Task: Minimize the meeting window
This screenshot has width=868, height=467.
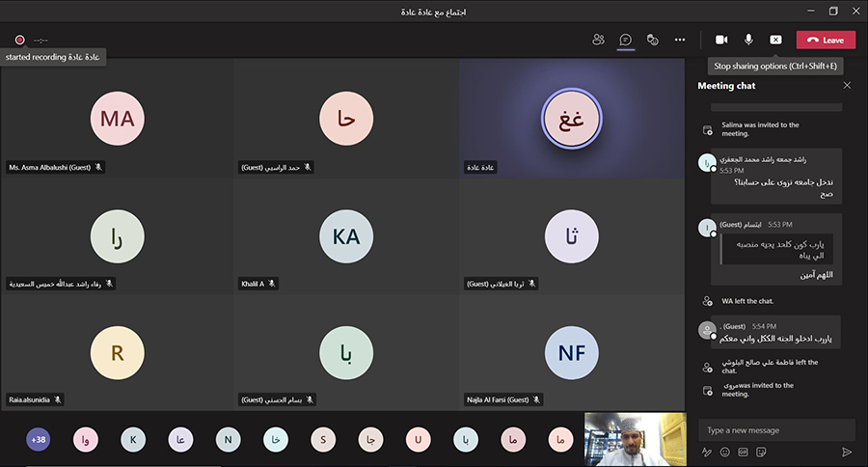Action: point(811,11)
